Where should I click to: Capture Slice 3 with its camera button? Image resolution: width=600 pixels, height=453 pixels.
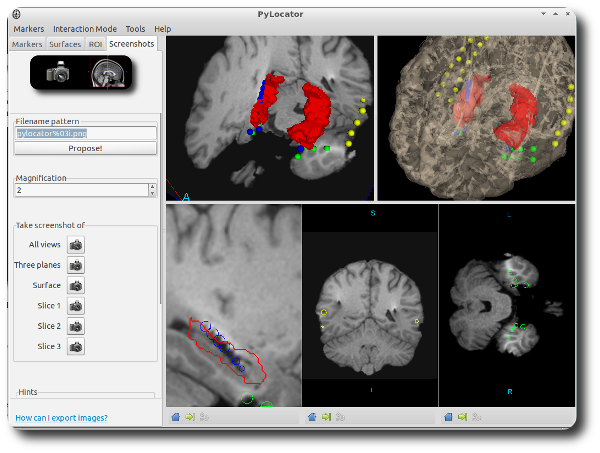coord(76,347)
